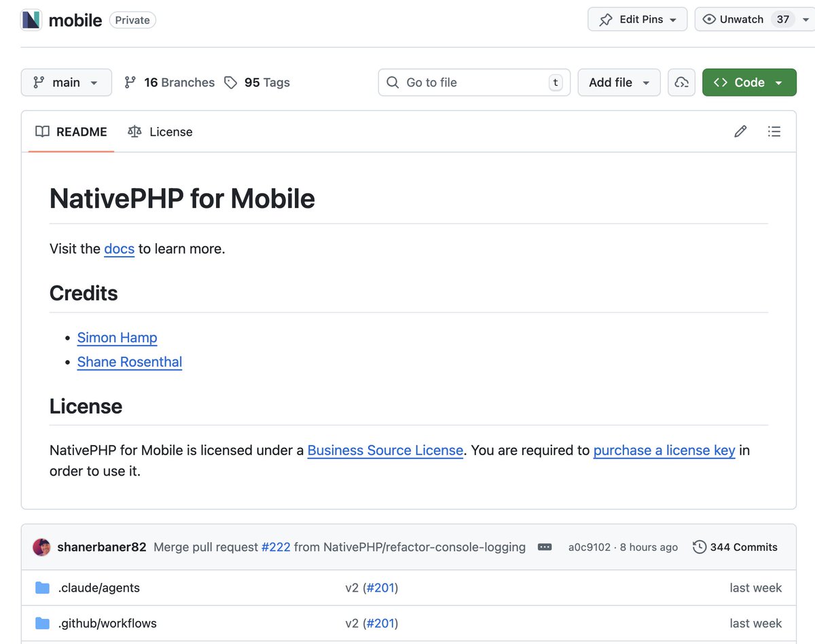Follow the docs link

pyautogui.click(x=120, y=249)
